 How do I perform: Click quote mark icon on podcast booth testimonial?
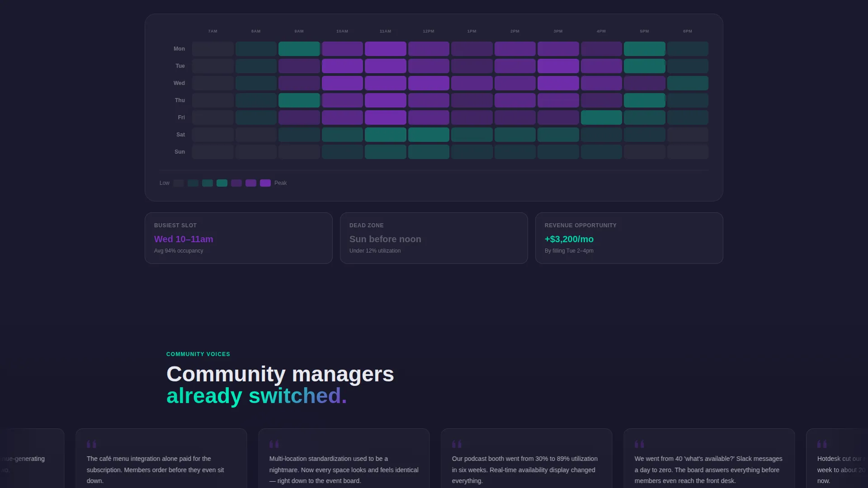(x=457, y=444)
